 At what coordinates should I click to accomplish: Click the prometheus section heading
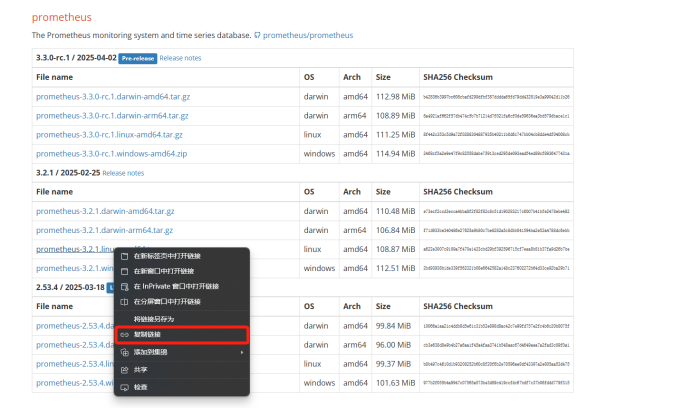point(62,17)
